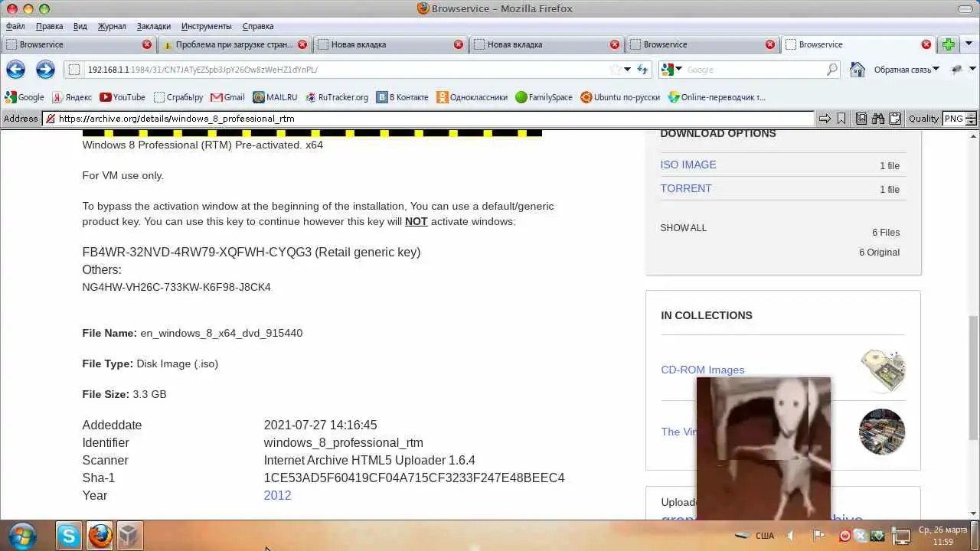Image resolution: width=980 pixels, height=551 pixels.
Task: Click the taskbar date and clock
Action: click(x=943, y=536)
